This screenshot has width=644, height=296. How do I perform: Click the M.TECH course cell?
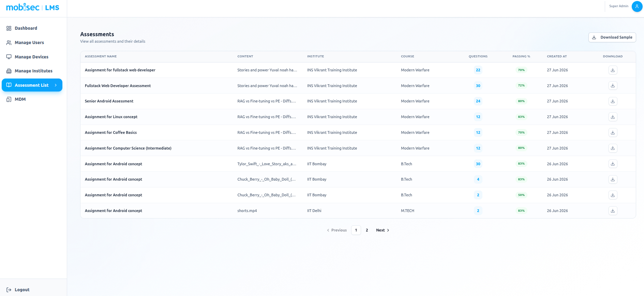click(x=407, y=211)
